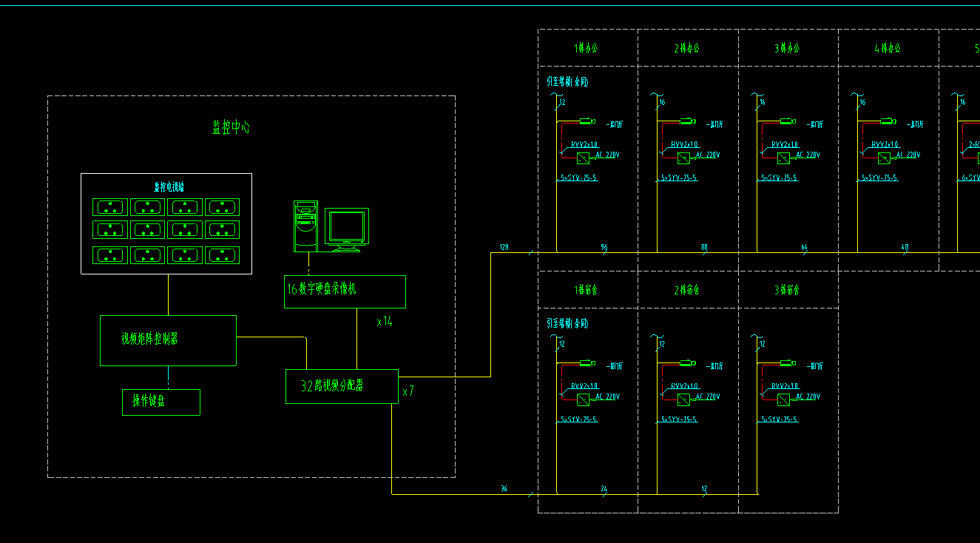
Task: Select 5xSYV-75-5 label in 1栋办公
Action: tap(578, 178)
